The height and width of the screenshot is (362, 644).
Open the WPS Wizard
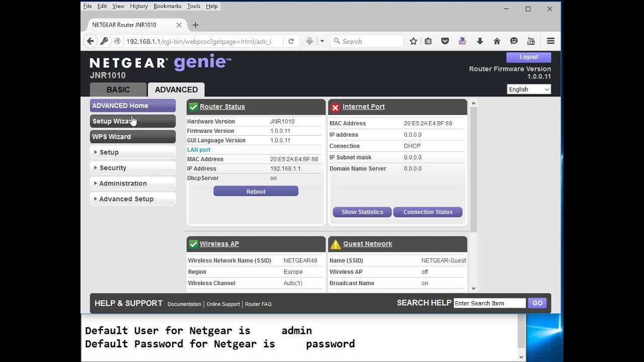133,137
